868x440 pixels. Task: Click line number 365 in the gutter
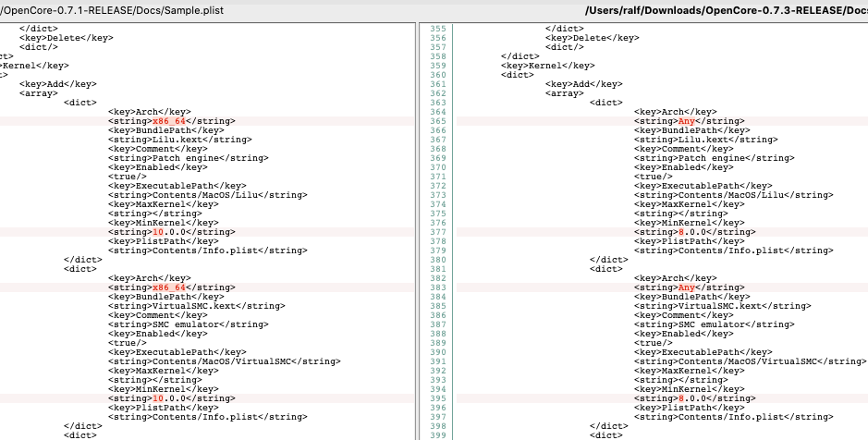click(438, 121)
